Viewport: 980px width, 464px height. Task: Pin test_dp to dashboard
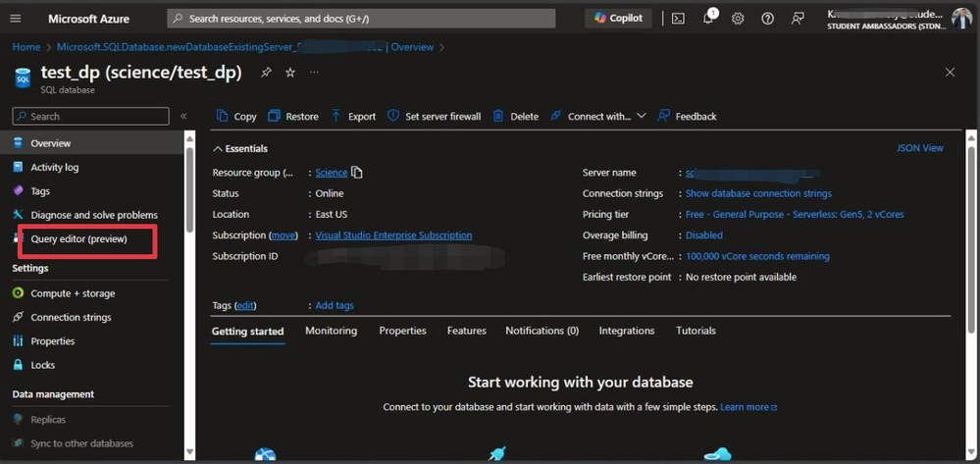click(266, 73)
